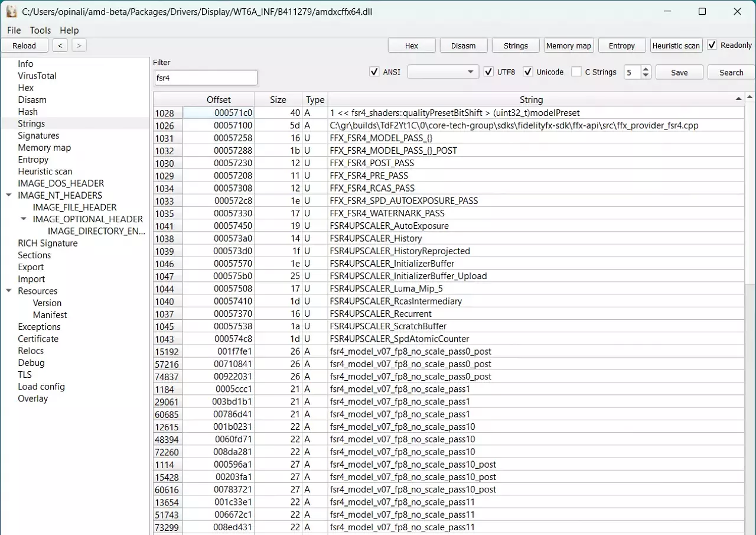Screen dimensions: 756x535
Task: Open the Help menu
Action: (69, 30)
